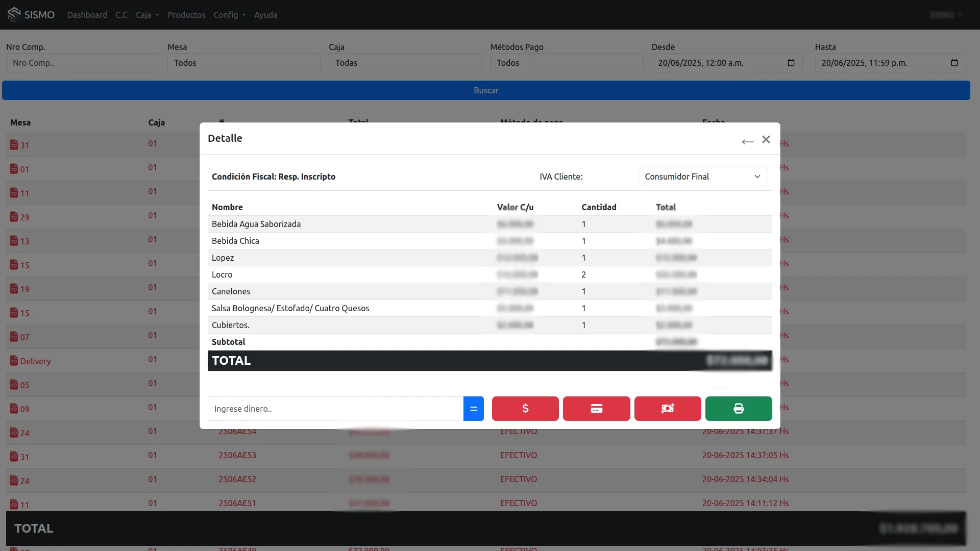Open receipt icon for Delivery row
The image size is (980, 551).
click(x=14, y=361)
